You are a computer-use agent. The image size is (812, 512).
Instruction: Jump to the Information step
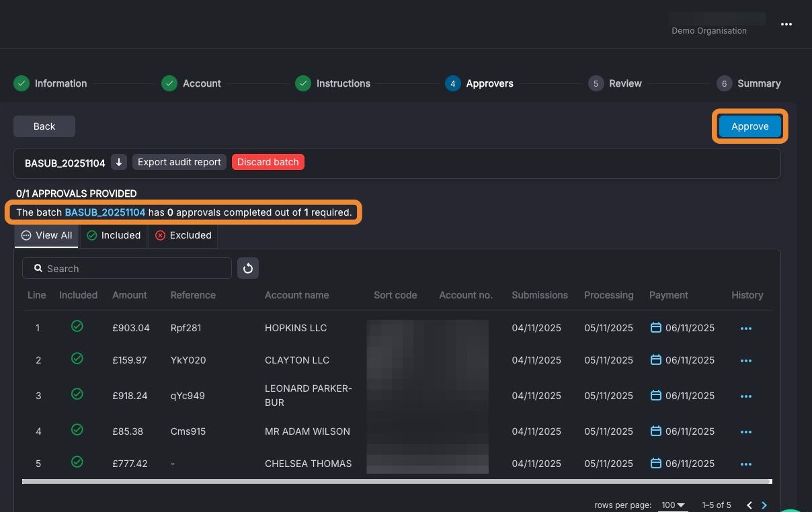(50, 83)
